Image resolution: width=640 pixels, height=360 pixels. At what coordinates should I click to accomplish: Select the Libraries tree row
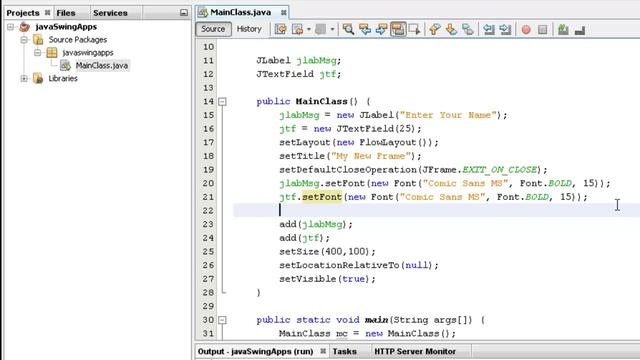point(63,78)
